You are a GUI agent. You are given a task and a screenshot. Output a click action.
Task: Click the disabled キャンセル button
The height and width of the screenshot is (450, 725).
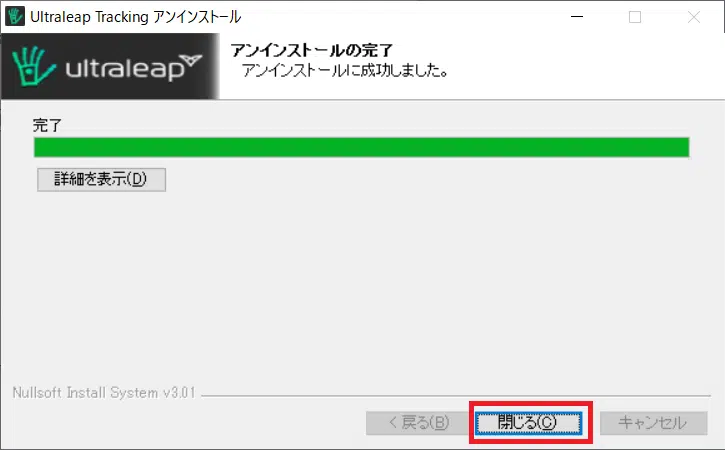(x=653, y=423)
